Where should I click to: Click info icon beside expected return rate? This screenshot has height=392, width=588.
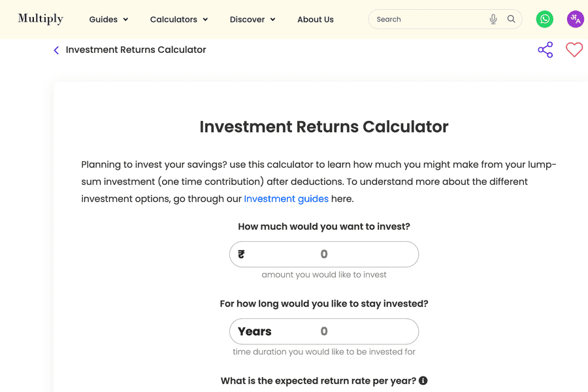click(423, 380)
